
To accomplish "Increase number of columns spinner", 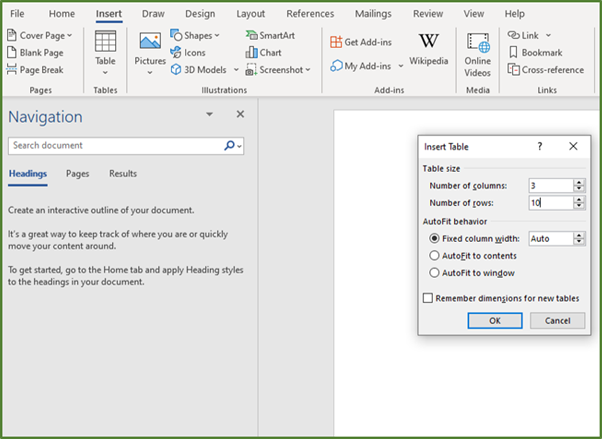I will click(x=579, y=182).
